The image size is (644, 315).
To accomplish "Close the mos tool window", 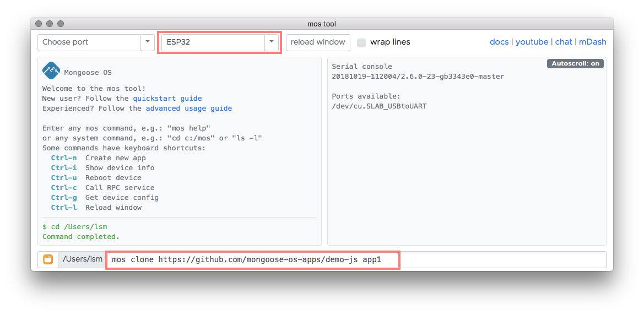I will click(x=39, y=24).
